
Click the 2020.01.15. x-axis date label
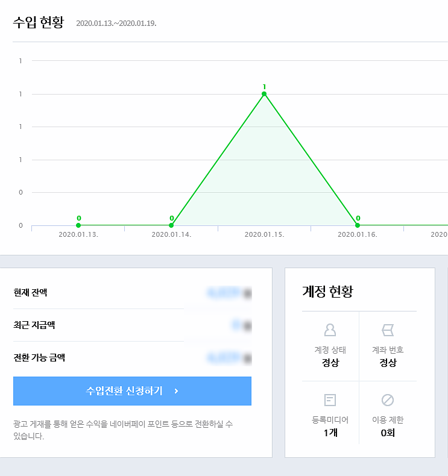(x=264, y=234)
